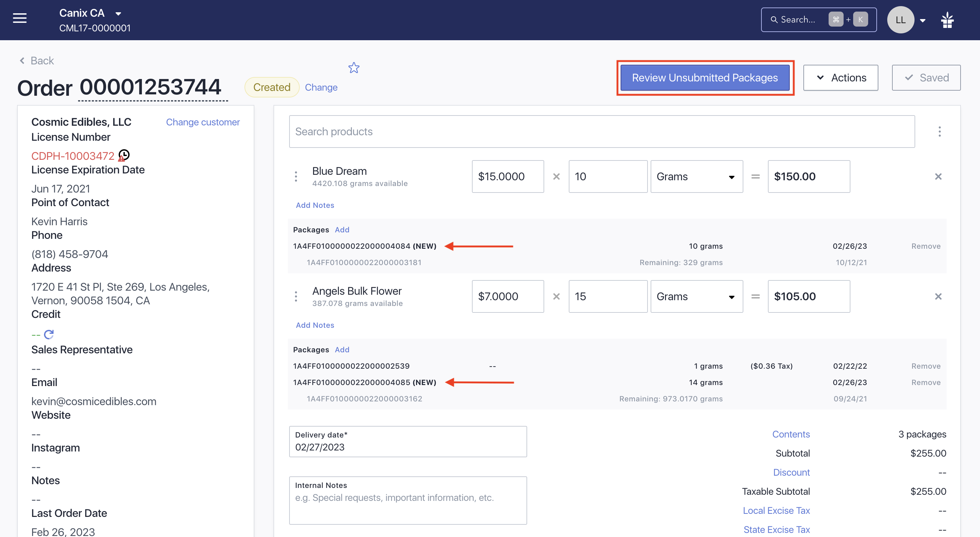Viewport: 980px width, 537px height.
Task: Click source package tag ending 3181
Action: pyautogui.click(x=364, y=263)
